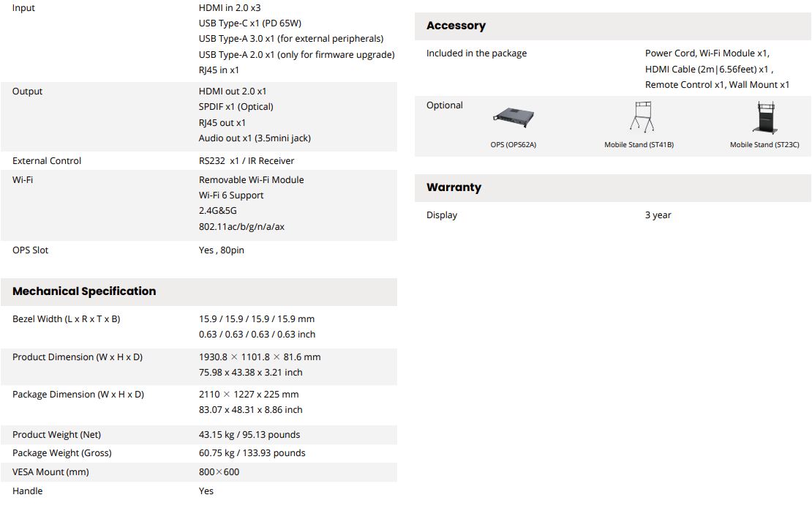Click the OPS (OPS62A) product image

point(514,118)
